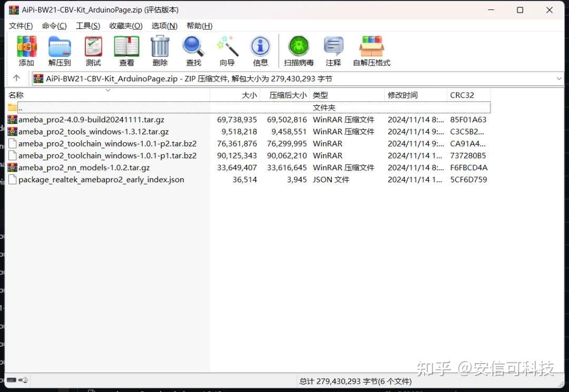Viewport: 569px width, 392px height.
Task: Select file name ameba_pro2_toolchain_windows-1.0.1-p1.tar.bz2
Action: click(107, 155)
